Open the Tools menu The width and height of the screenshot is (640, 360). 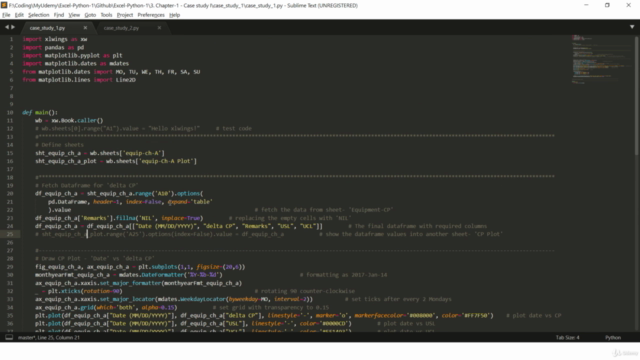coord(107,15)
